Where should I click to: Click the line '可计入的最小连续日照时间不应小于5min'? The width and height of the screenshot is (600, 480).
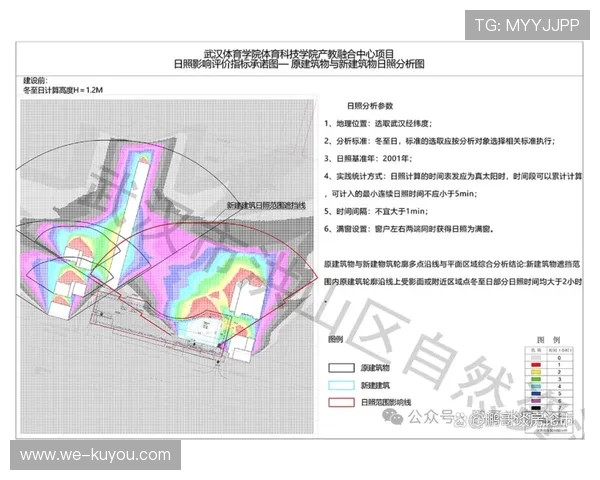point(401,194)
